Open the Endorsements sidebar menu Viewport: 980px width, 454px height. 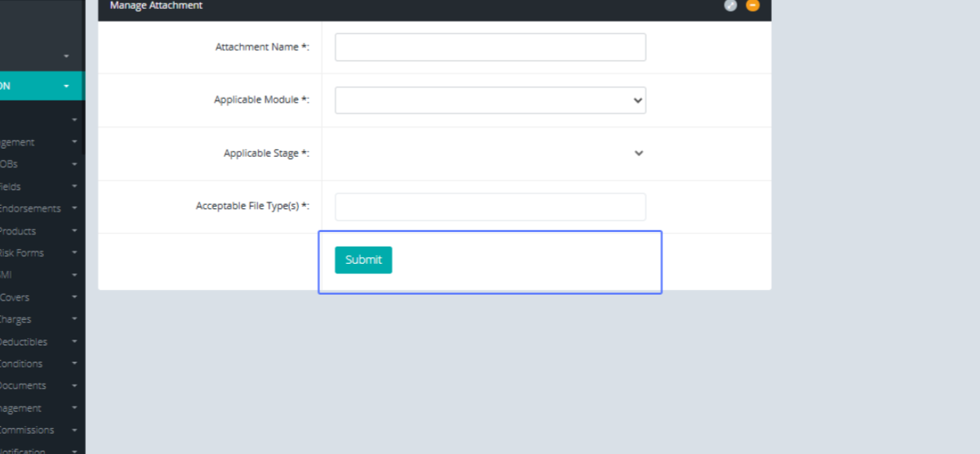tap(29, 208)
